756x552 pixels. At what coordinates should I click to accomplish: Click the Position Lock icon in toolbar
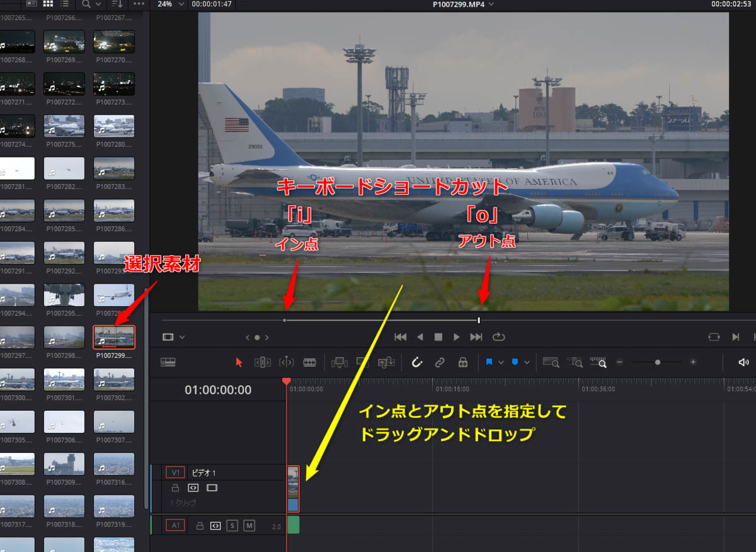(x=463, y=362)
